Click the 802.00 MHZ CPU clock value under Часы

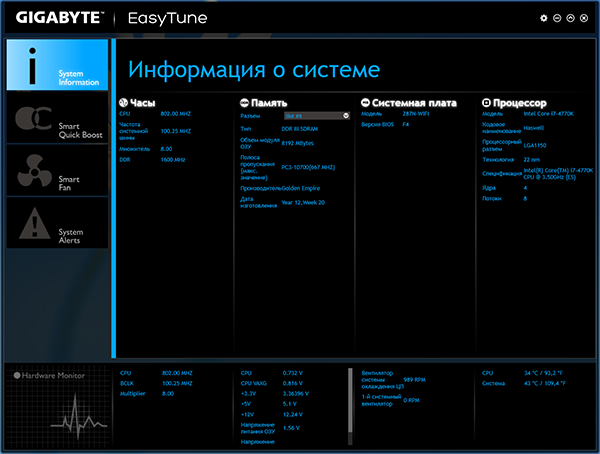176,114
